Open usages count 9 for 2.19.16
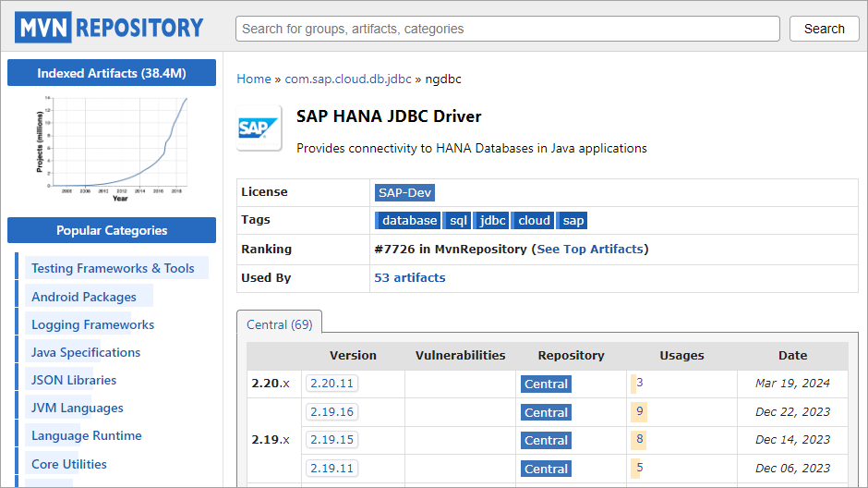868x488 pixels. pos(639,411)
